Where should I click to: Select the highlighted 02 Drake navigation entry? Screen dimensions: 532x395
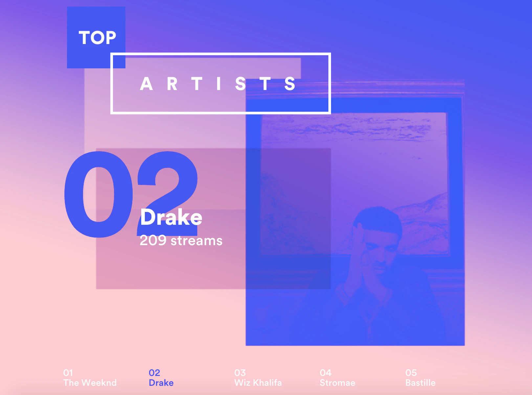[x=162, y=377]
